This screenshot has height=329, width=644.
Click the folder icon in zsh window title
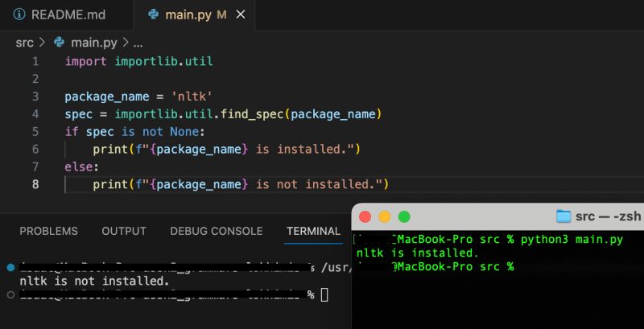[x=563, y=216]
